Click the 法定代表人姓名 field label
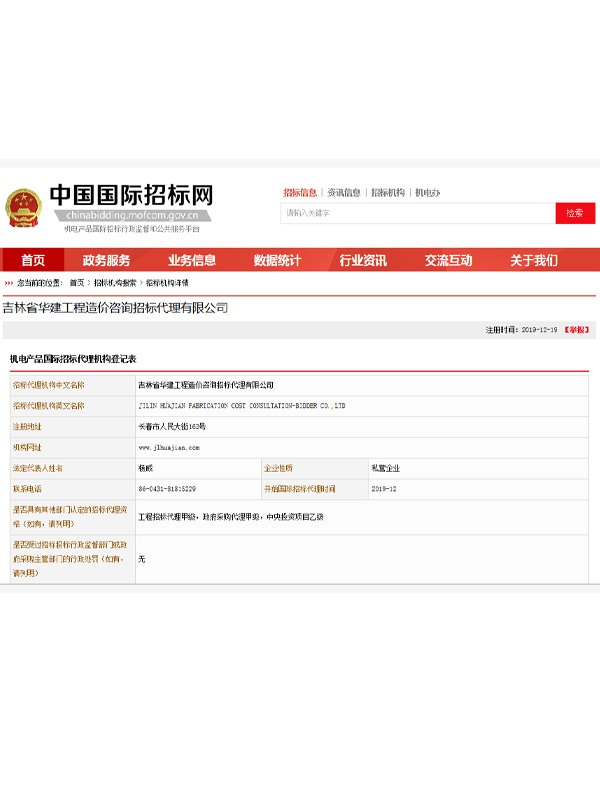The width and height of the screenshot is (600, 800). [x=38, y=468]
